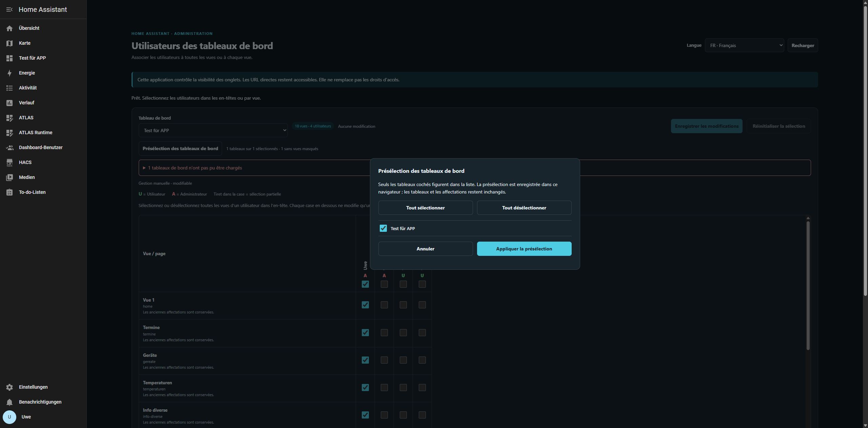Click Tout désélectionner button

[x=524, y=208]
